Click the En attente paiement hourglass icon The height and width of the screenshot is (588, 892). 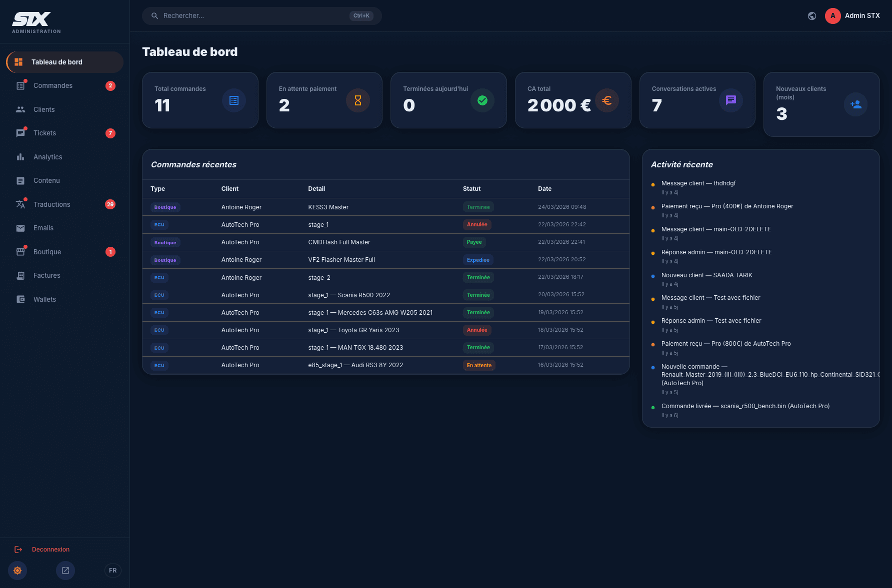tap(358, 100)
